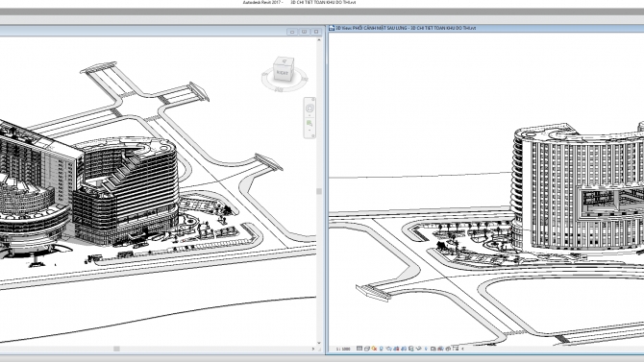Viewport: 644px width, 362px height.
Task: Click the left view's horizontal scroll right arrow
Action: tap(313, 349)
